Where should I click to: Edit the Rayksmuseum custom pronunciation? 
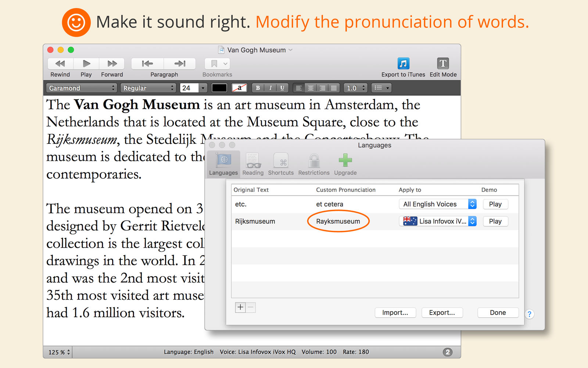click(338, 222)
